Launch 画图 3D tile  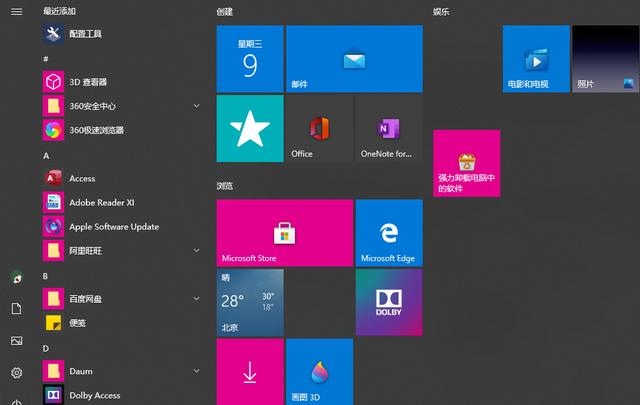(x=319, y=372)
